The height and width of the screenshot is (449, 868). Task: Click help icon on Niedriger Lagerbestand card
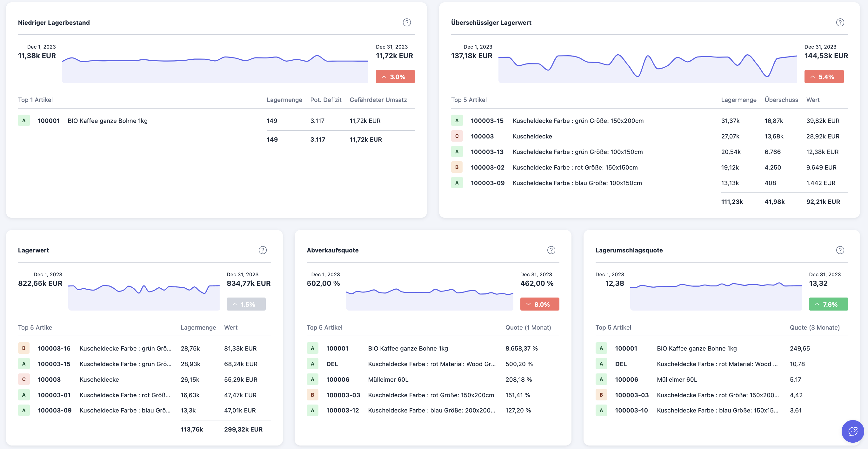[407, 23]
